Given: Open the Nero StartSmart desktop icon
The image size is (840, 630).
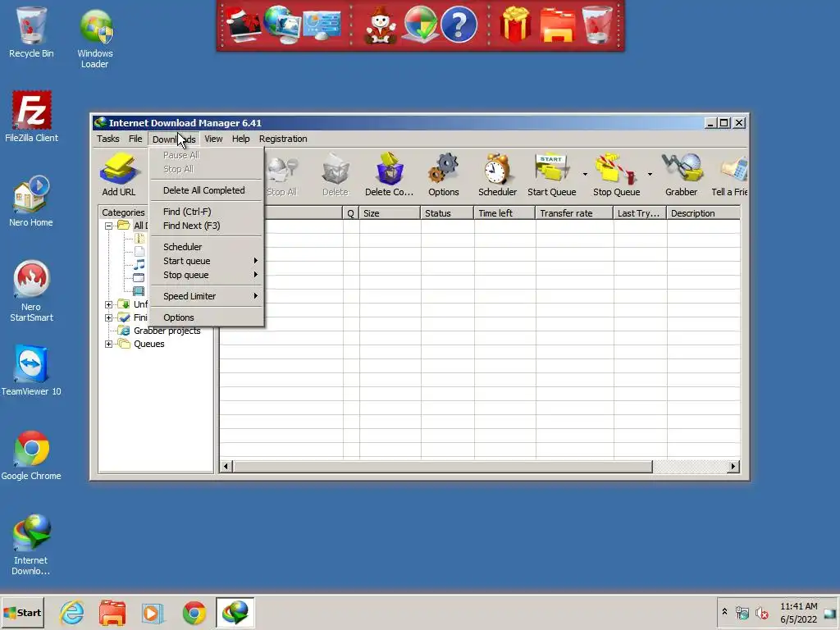Looking at the screenshot, I should tap(31, 291).
